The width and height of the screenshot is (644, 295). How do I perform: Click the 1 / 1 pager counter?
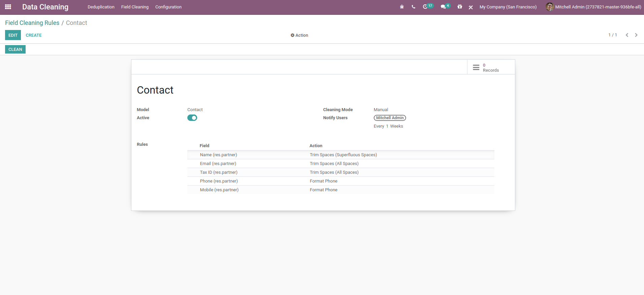tap(612, 35)
